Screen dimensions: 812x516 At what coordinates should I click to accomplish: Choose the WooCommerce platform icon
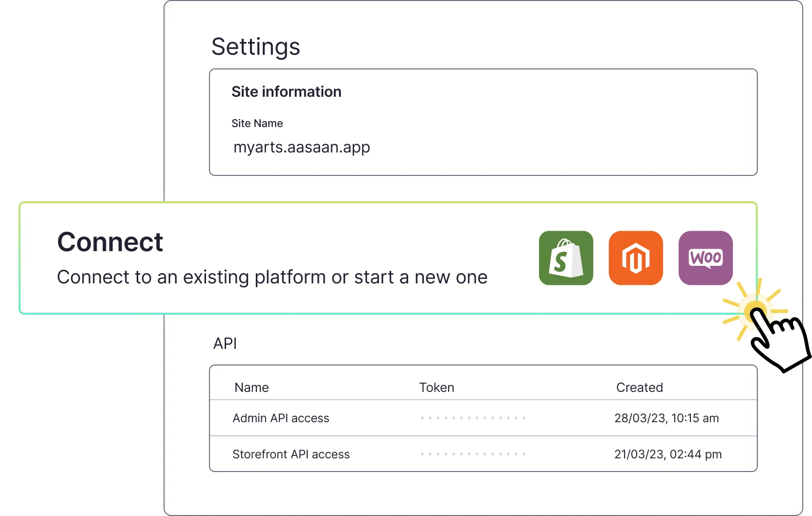[706, 258]
